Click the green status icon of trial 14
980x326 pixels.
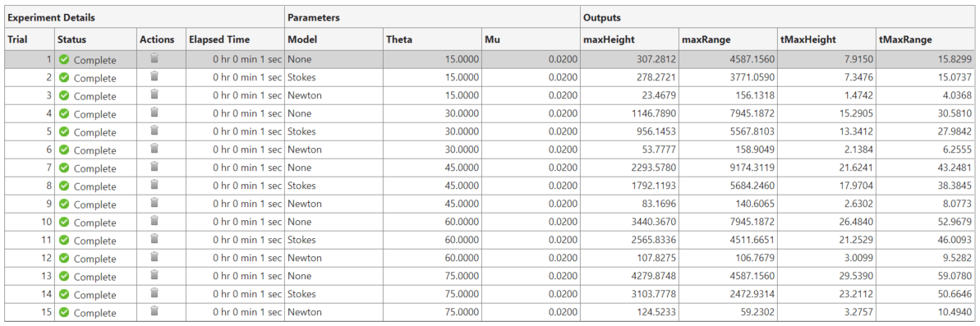(x=64, y=295)
